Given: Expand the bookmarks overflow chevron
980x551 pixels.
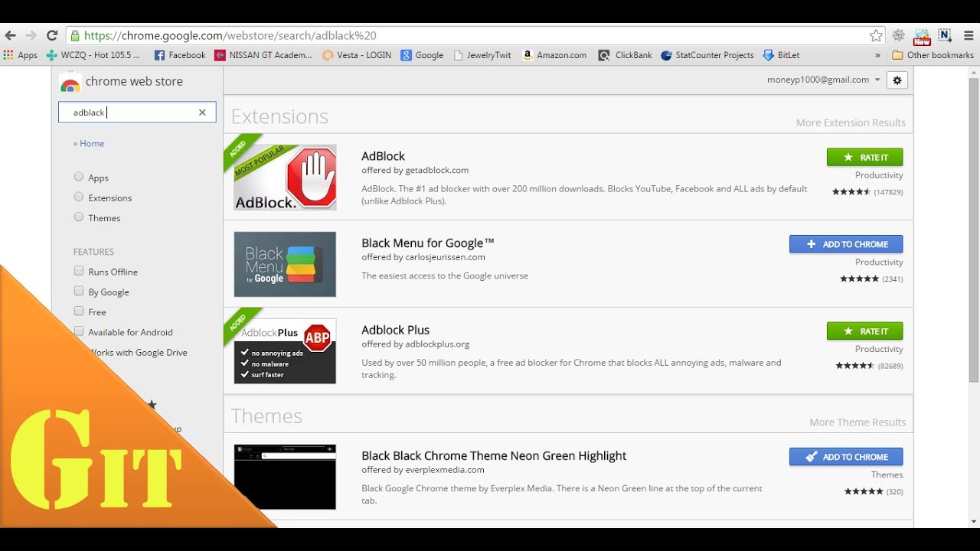Looking at the screenshot, I should (877, 55).
